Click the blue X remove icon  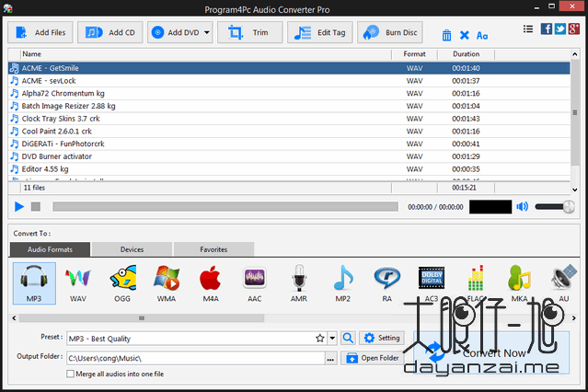point(465,36)
